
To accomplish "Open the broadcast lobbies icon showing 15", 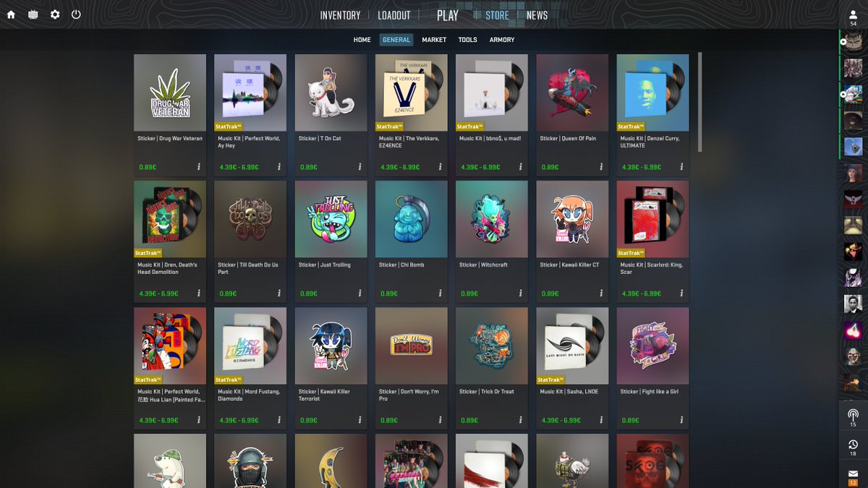I will tap(853, 418).
